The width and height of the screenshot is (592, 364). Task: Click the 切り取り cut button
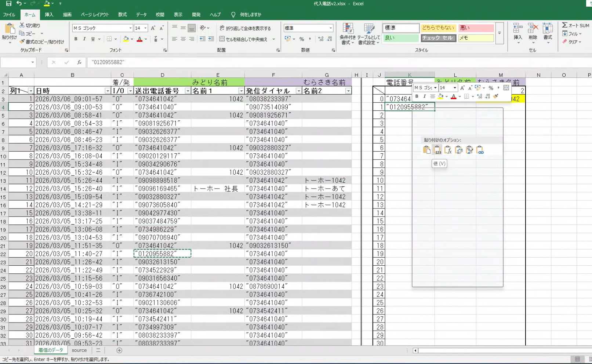coord(30,25)
